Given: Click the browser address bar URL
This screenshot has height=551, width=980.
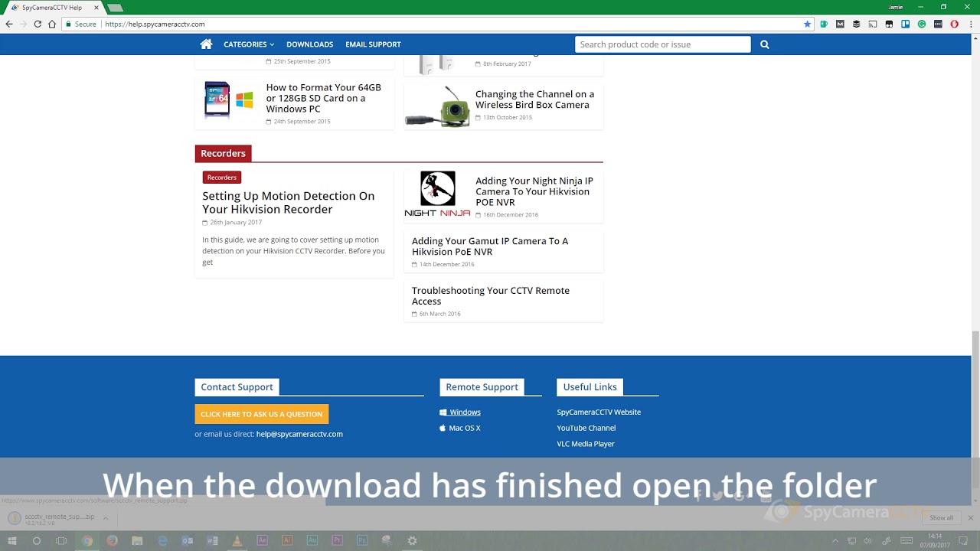Looking at the screenshot, I should tap(155, 24).
